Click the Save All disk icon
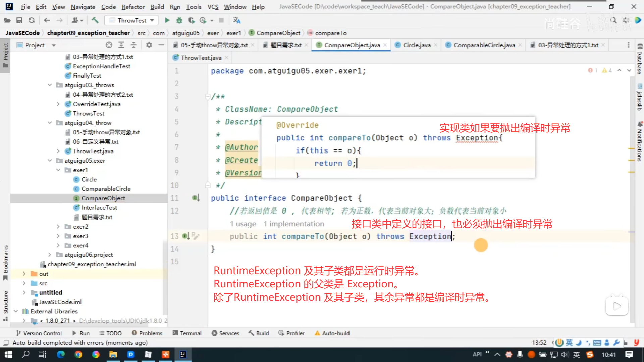Screen dimensions: 644x362 19,20
